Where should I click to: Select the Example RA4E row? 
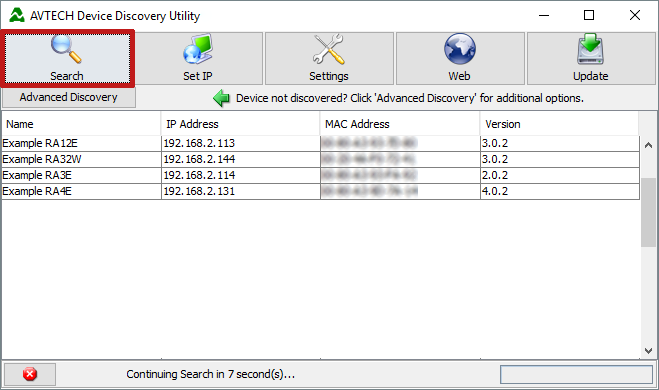(321, 191)
